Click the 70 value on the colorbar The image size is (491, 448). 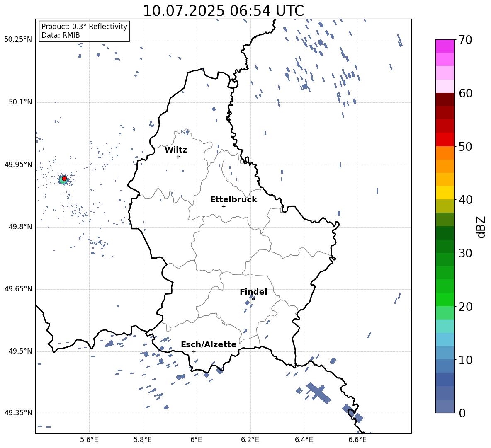coord(465,40)
